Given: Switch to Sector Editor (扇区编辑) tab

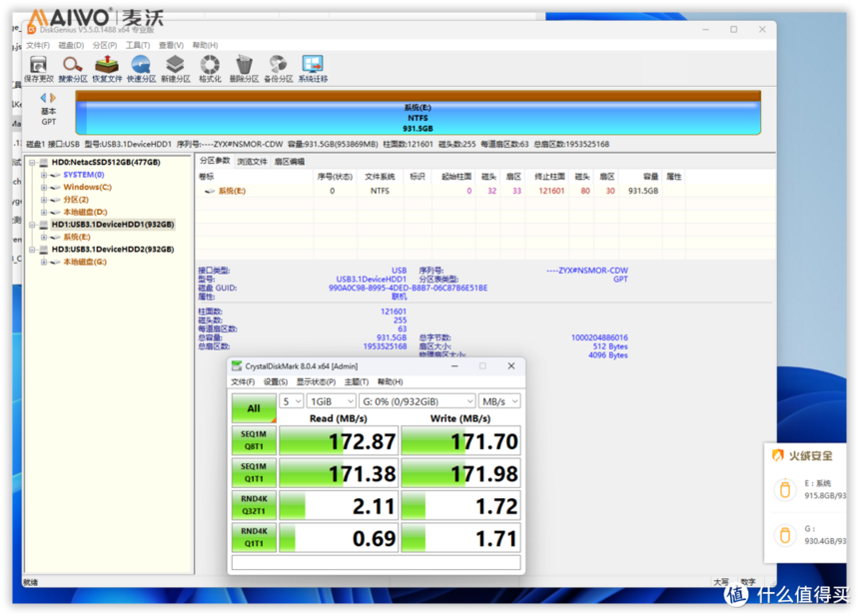Looking at the screenshot, I should (290, 162).
